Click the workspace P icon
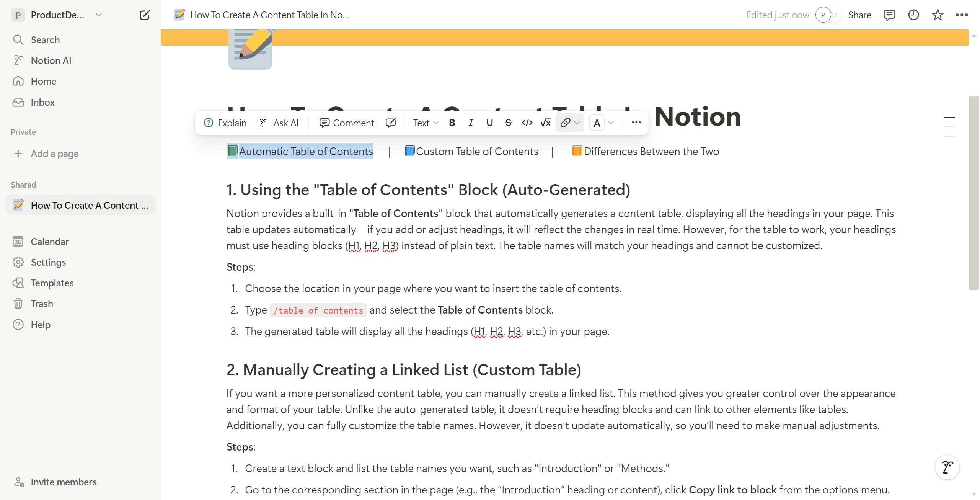 tap(18, 15)
